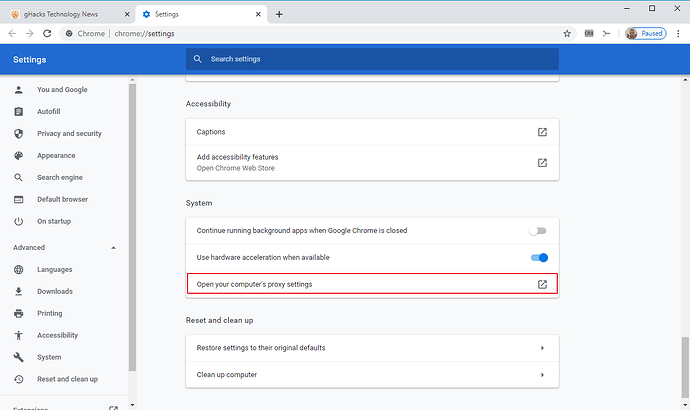
Task: Open Privacy and security section
Action: [69, 133]
